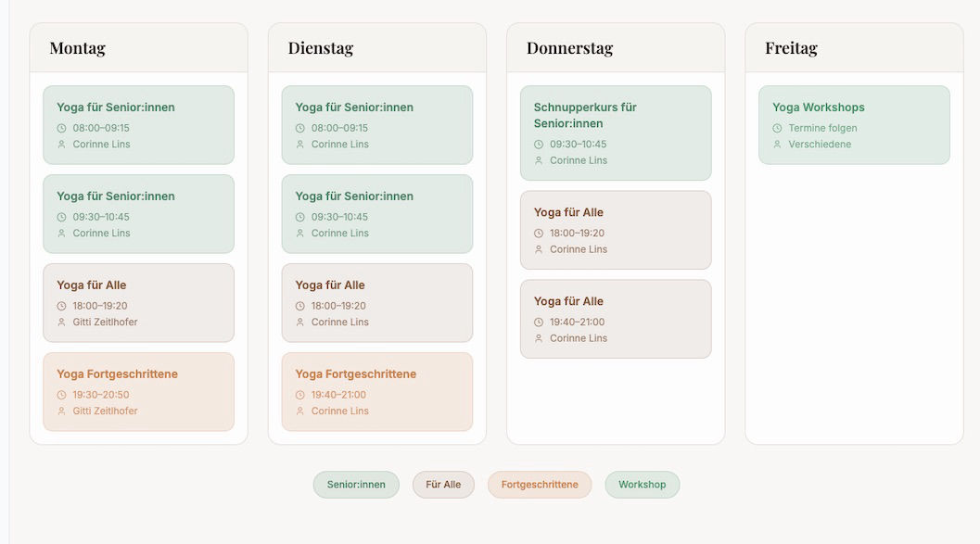Open Dienstag 09:30–10:45 Yoga für Senior:innen card

click(376, 214)
